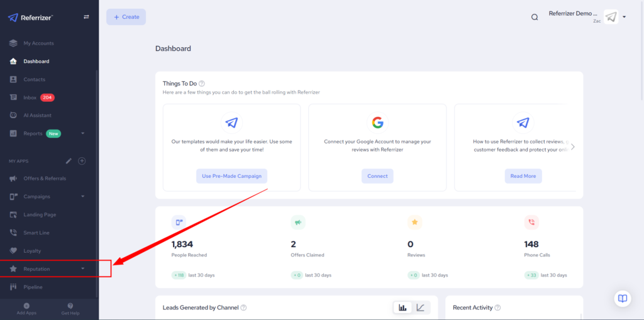Click the pencil edit icon beside My Apps
Screen dimensions: 644x320
point(69,161)
